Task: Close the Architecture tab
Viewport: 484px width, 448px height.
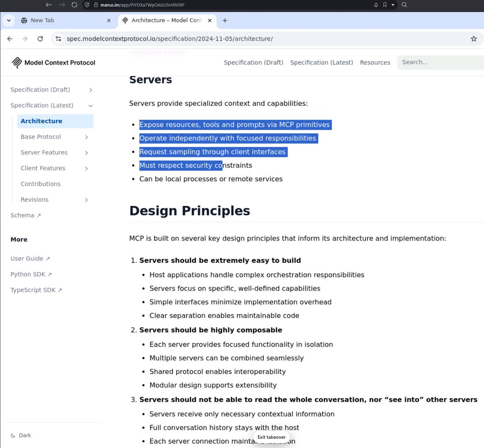Action: 210,20
